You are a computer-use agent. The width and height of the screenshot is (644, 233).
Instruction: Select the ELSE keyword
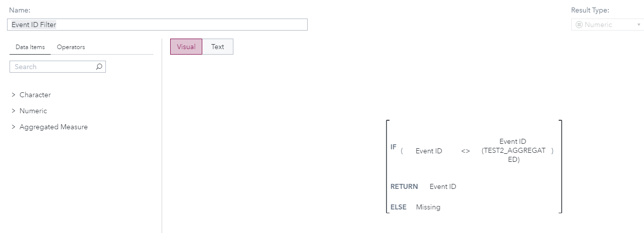[399, 207]
